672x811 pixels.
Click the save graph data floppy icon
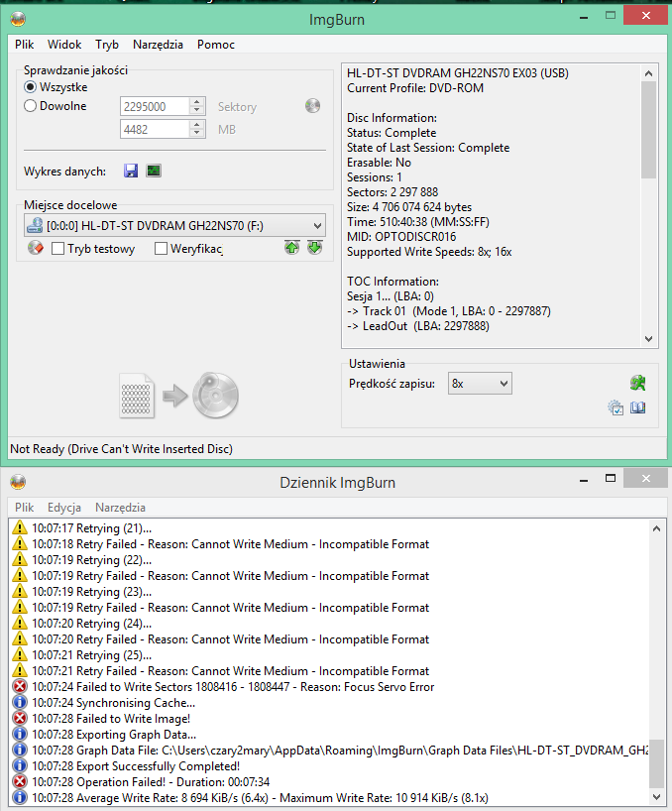coord(131,171)
